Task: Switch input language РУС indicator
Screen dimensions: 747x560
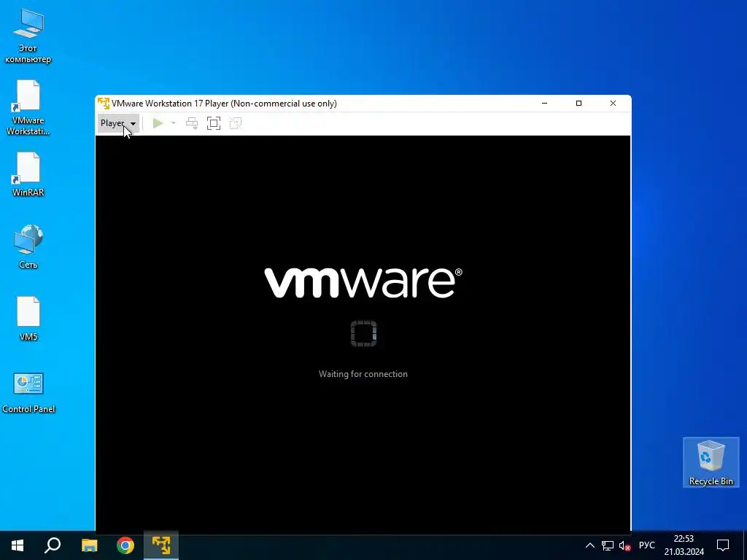Action: pos(647,545)
